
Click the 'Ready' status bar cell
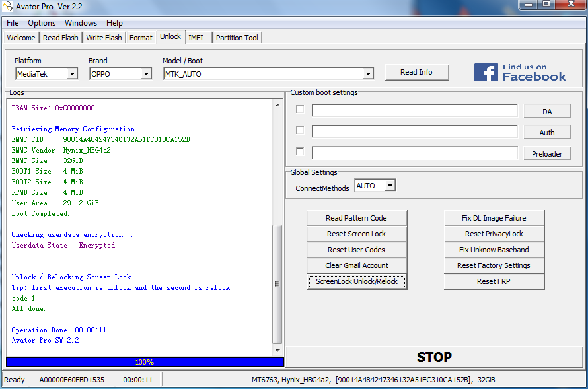pos(15,380)
